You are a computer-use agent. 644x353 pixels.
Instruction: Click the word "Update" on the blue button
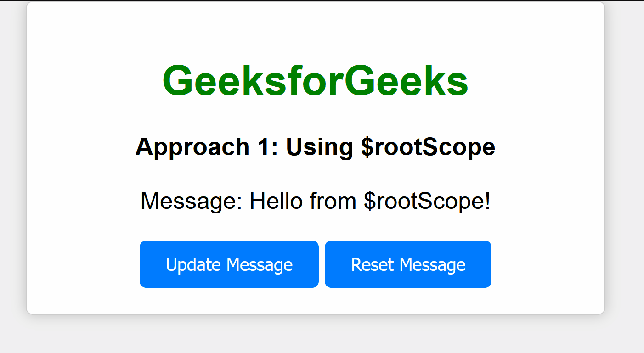(193, 265)
